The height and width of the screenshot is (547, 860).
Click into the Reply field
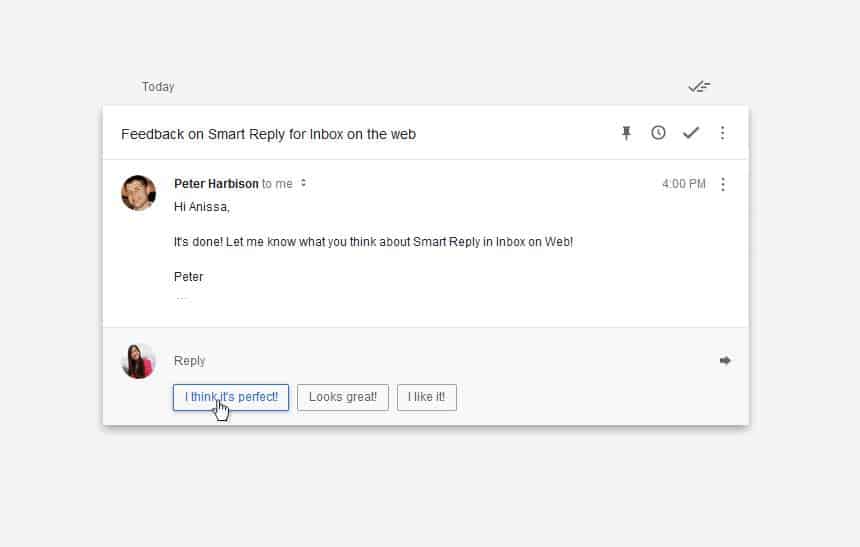click(439, 360)
